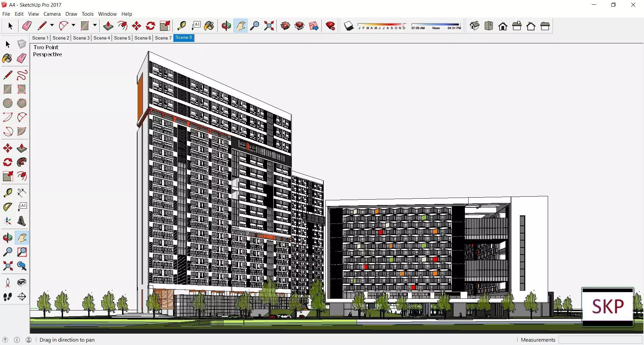Screen dimensions: 644x345
Task: Open the Help menu
Action: [127, 14]
